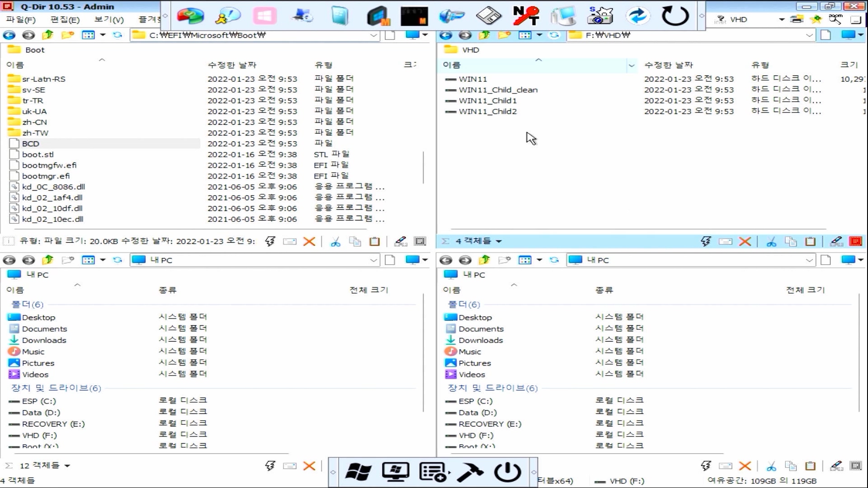Click the VHD folder tab label

coord(471,50)
